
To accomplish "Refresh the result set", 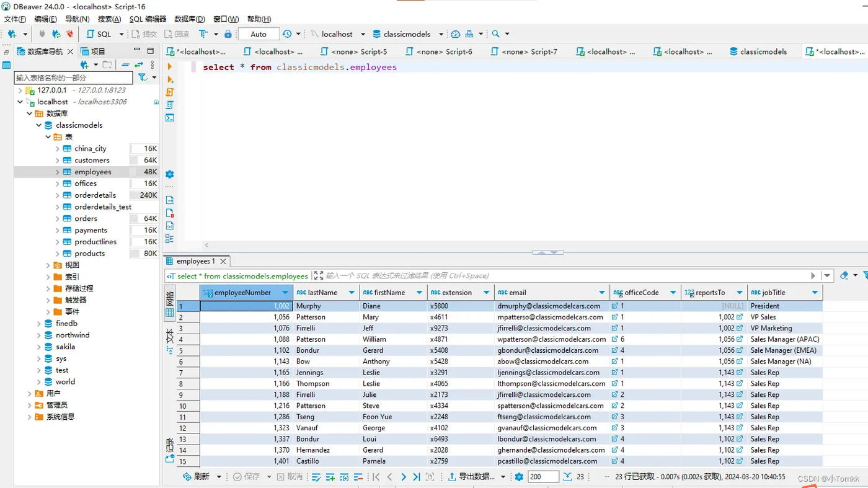I will [197, 477].
